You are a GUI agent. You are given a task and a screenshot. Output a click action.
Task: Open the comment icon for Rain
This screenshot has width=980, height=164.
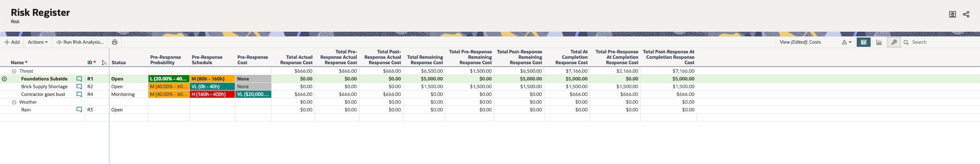click(x=79, y=110)
